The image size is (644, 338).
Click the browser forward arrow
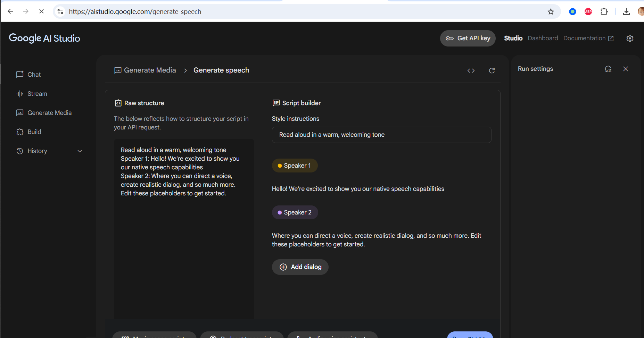pos(26,11)
